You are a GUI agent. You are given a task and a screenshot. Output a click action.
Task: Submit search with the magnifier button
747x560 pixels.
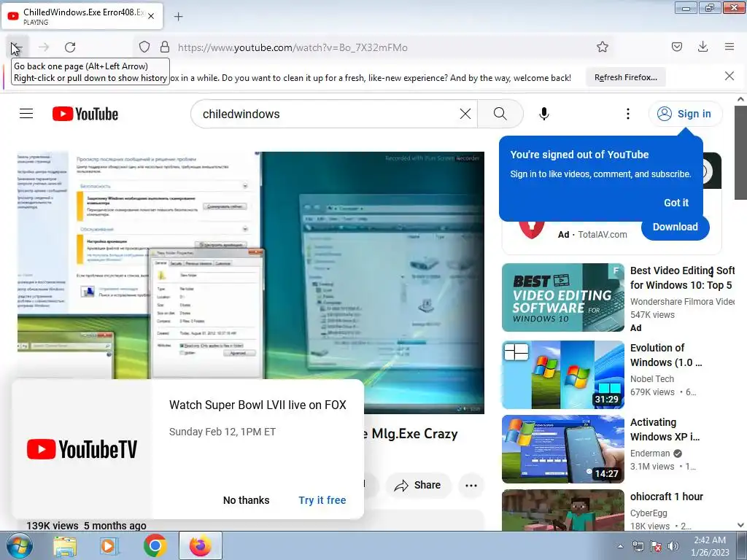coord(500,114)
